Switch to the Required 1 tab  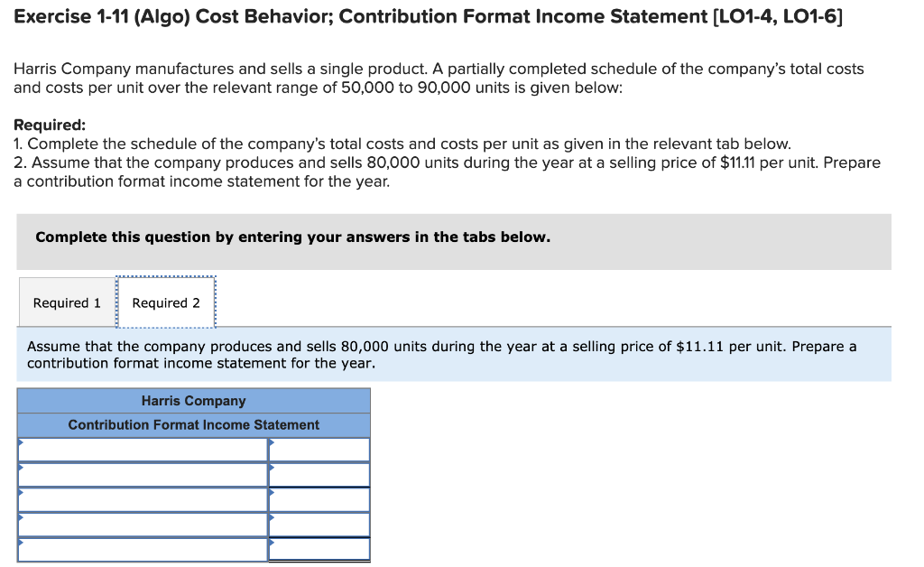pos(67,302)
